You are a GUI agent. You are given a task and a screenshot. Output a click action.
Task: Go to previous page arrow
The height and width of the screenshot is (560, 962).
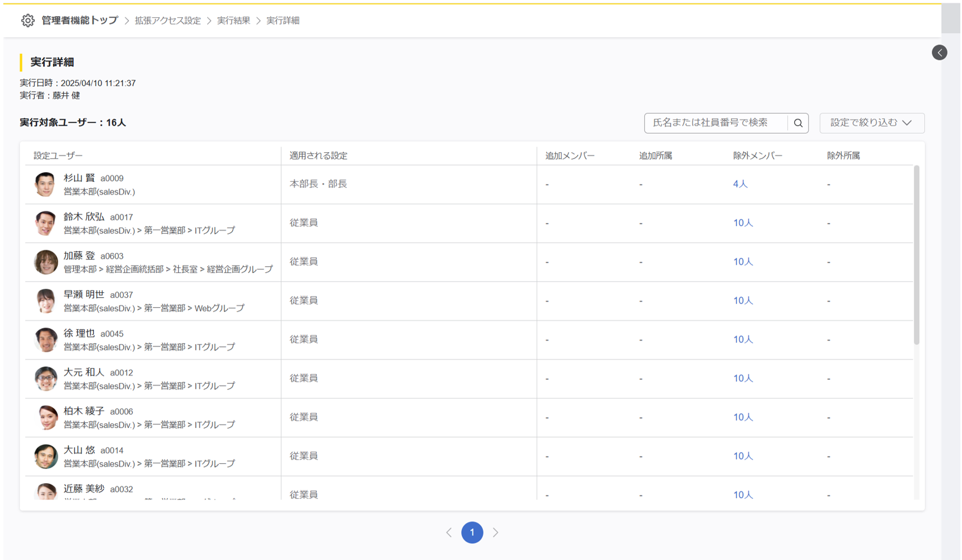pos(449,532)
